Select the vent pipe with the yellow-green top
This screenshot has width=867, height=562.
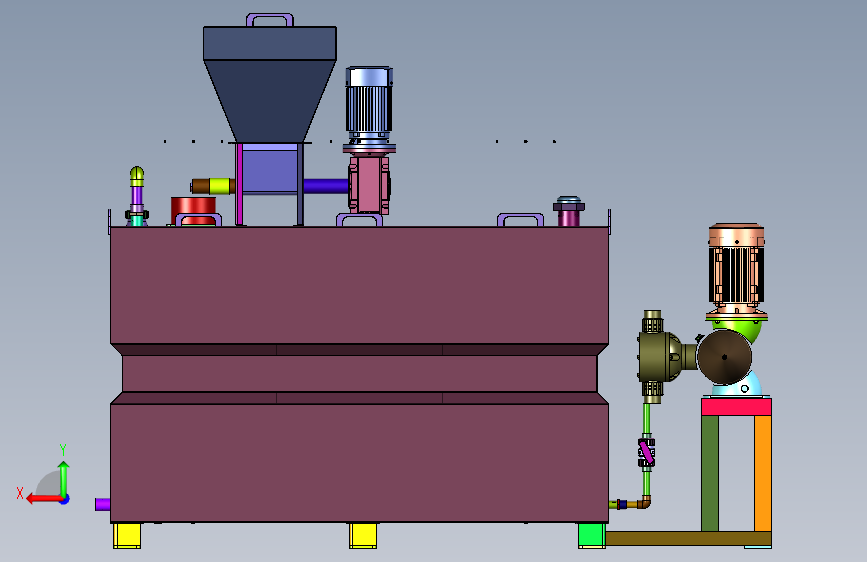(x=137, y=196)
